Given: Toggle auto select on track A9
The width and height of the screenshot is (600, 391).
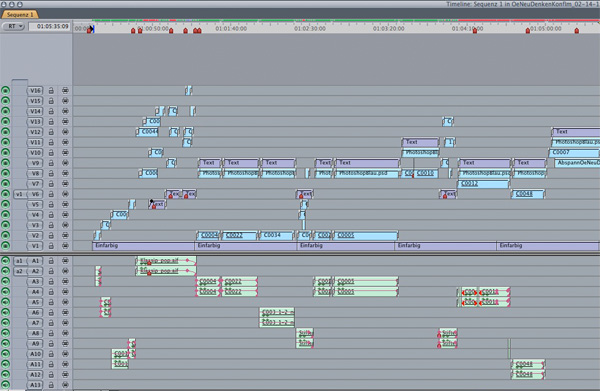Looking at the screenshot, I should 65,344.
